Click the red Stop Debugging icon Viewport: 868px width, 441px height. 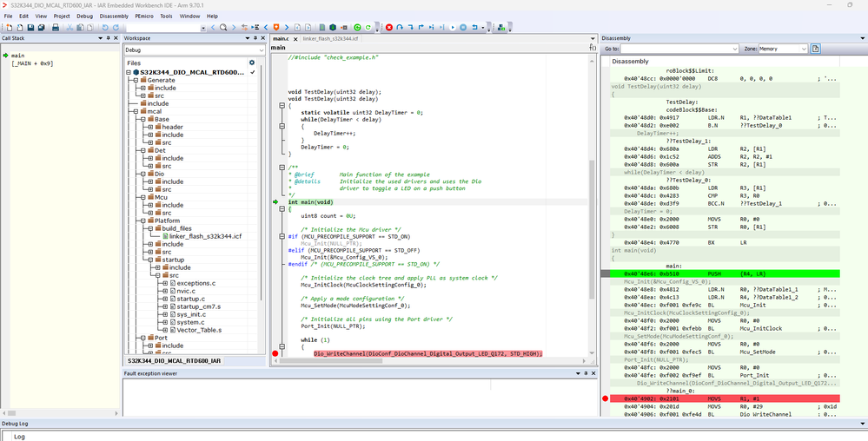pyautogui.click(x=388, y=28)
